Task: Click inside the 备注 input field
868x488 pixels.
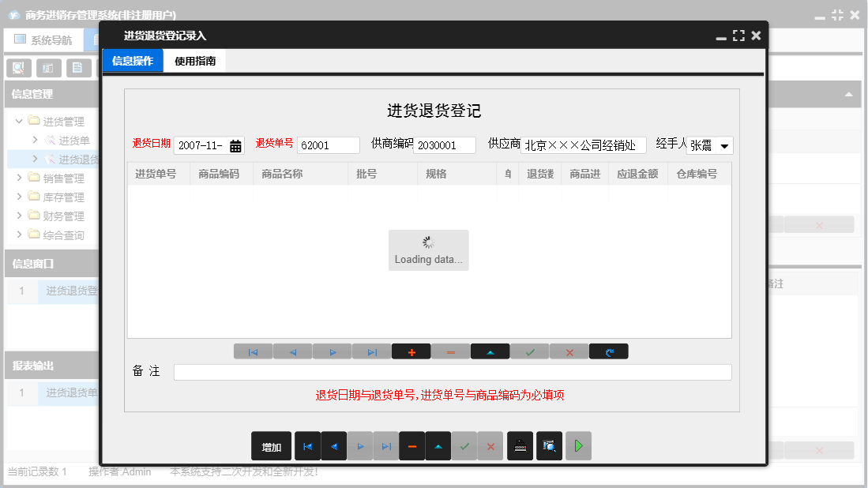Action: point(452,371)
